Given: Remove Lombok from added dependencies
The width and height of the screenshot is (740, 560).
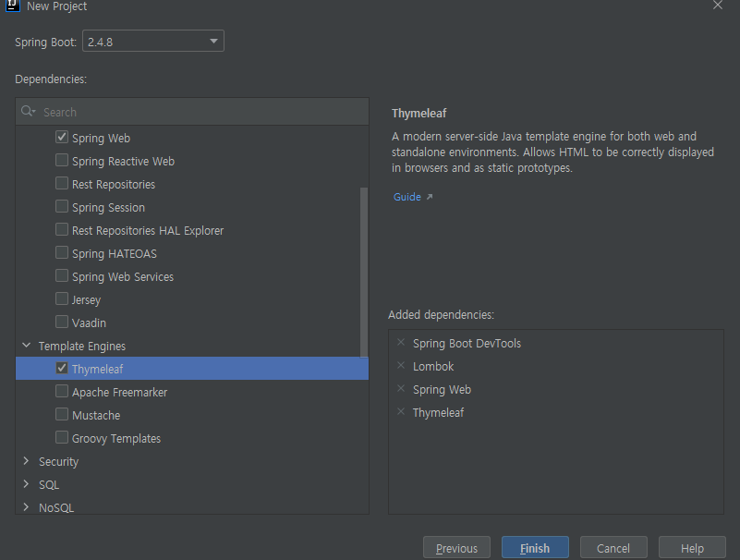Looking at the screenshot, I should [x=401, y=365].
